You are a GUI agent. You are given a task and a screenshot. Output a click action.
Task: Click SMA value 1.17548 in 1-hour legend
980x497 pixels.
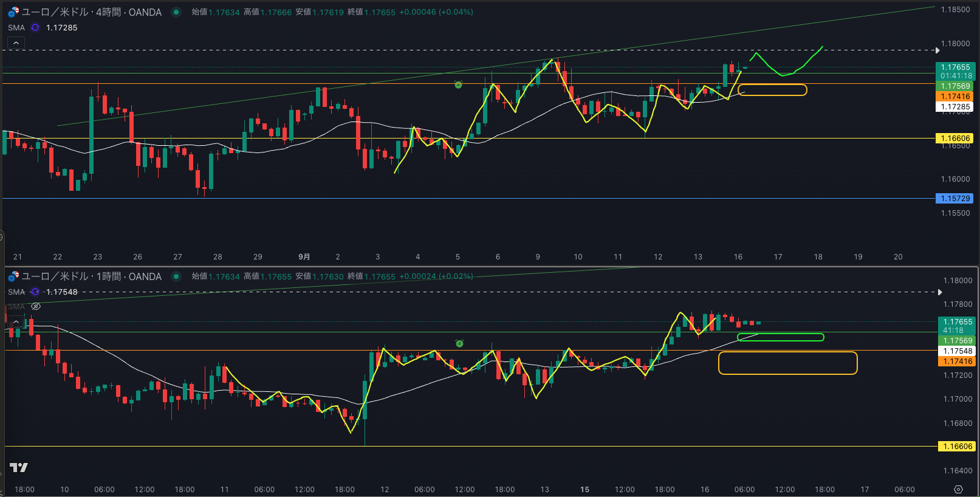pos(62,292)
